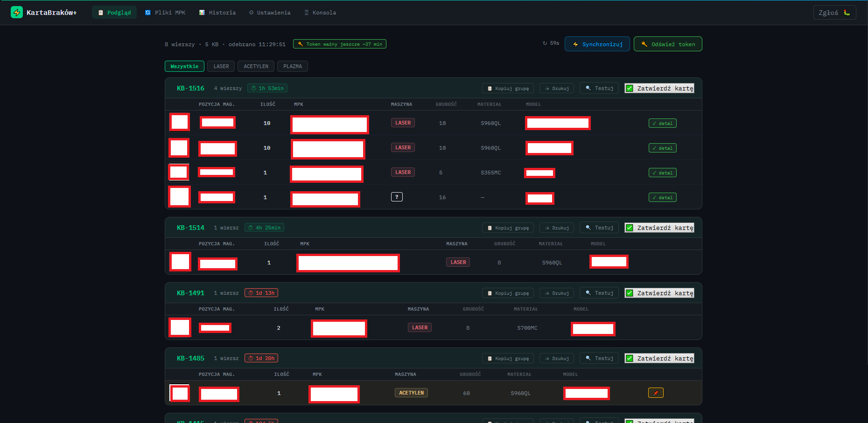The width and height of the screenshot is (868, 423).
Task: Show the Konsola tab
Action: [x=320, y=13]
